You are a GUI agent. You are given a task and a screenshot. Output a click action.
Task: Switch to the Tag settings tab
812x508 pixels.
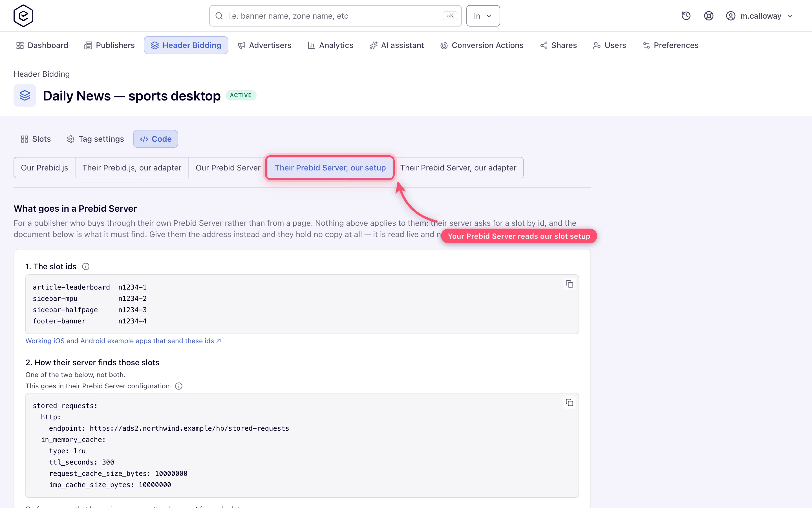[95, 139]
